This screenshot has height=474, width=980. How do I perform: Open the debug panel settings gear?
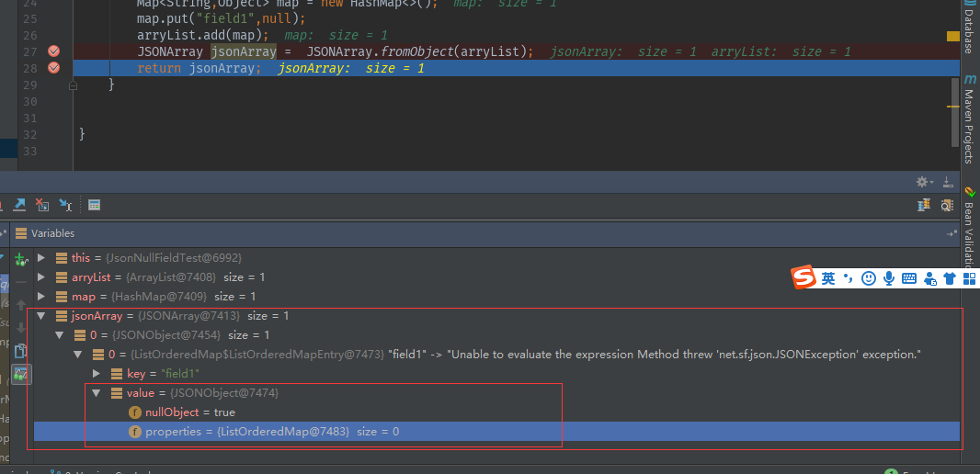pos(924,182)
